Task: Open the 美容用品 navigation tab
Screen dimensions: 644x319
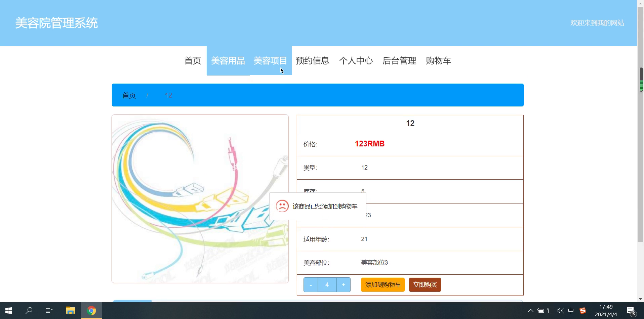Action: click(x=228, y=61)
